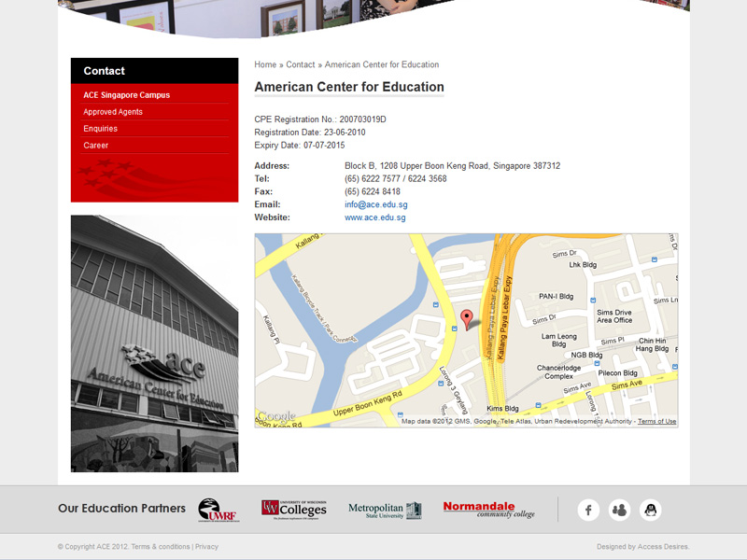
Task: Click the fax number (65) 6224 8418
Action: [x=373, y=192]
